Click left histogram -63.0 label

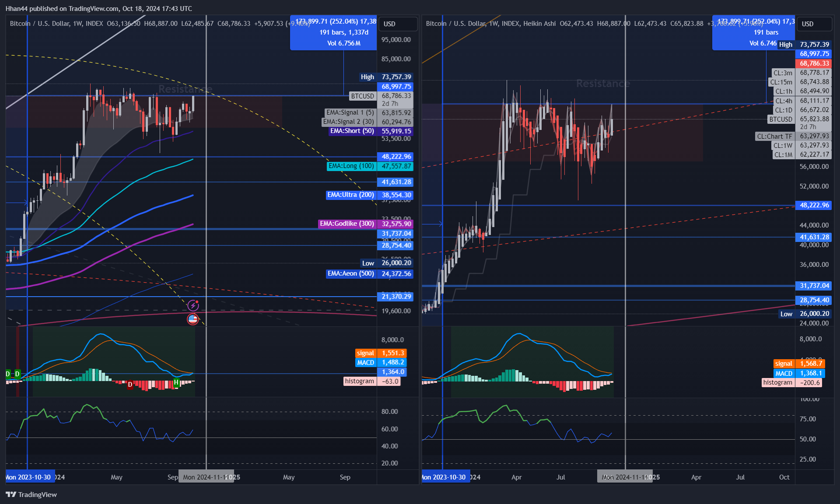pyautogui.click(x=372, y=381)
